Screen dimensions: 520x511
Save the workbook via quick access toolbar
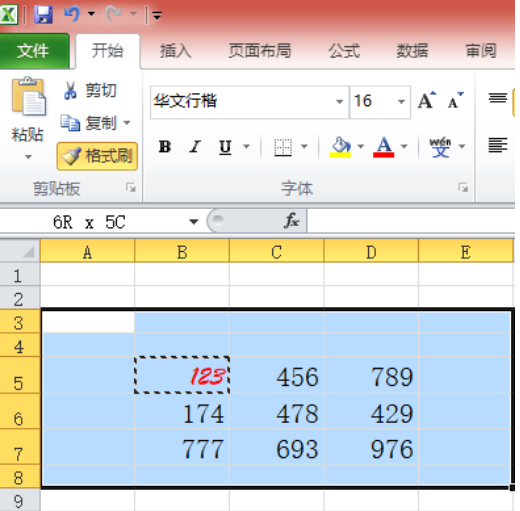43,15
